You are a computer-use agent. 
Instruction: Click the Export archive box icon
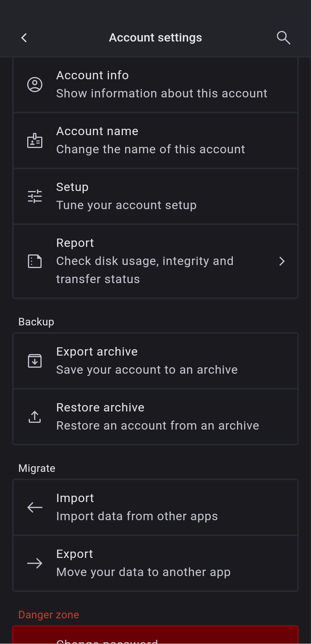35,361
